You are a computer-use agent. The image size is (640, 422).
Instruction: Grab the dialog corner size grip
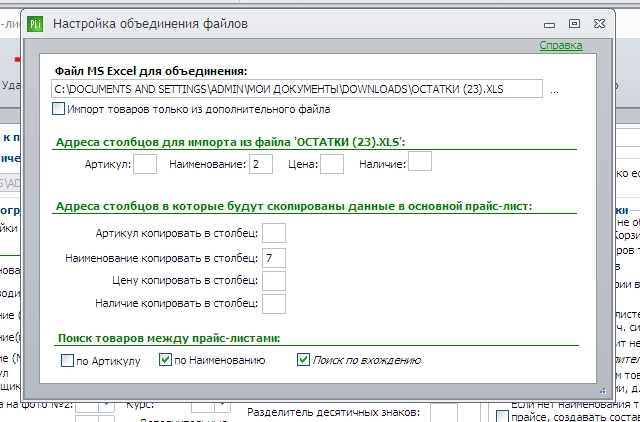(603, 391)
